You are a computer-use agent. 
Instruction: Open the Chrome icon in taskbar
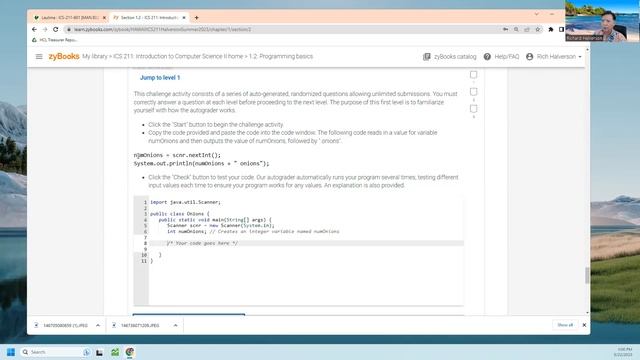(130, 352)
